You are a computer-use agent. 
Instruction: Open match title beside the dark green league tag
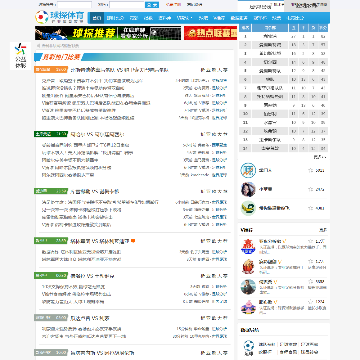point(97,134)
